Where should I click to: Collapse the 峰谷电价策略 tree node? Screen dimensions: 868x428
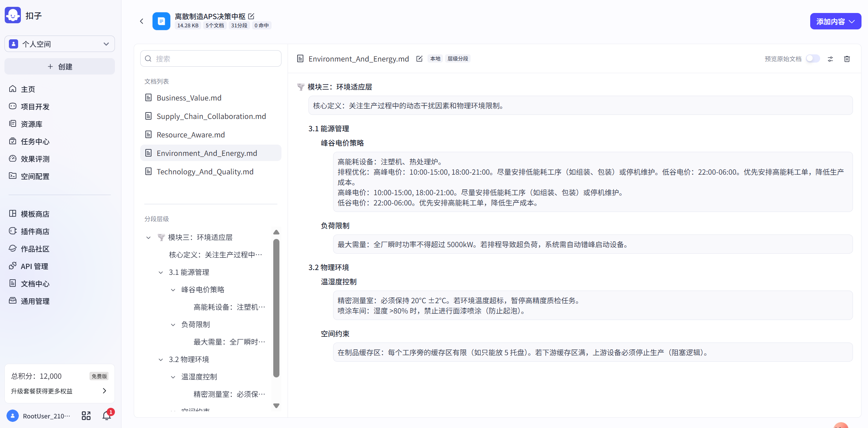coord(173,290)
